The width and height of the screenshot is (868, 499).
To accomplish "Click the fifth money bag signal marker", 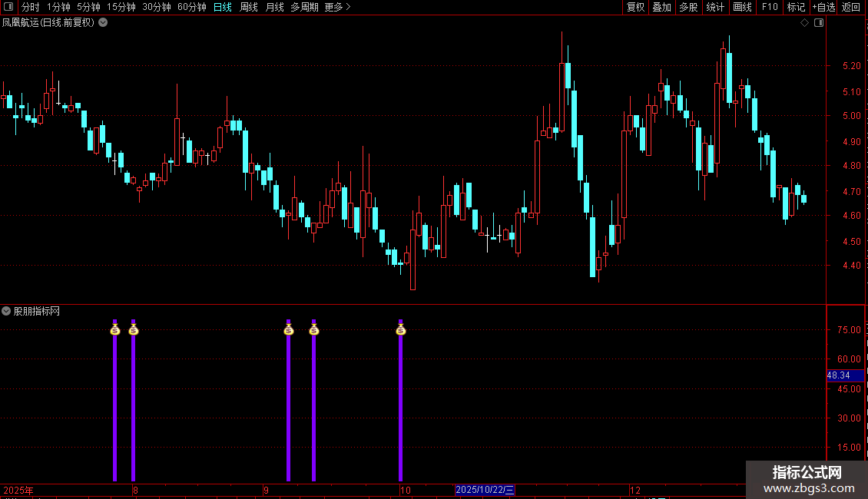I will click(401, 330).
